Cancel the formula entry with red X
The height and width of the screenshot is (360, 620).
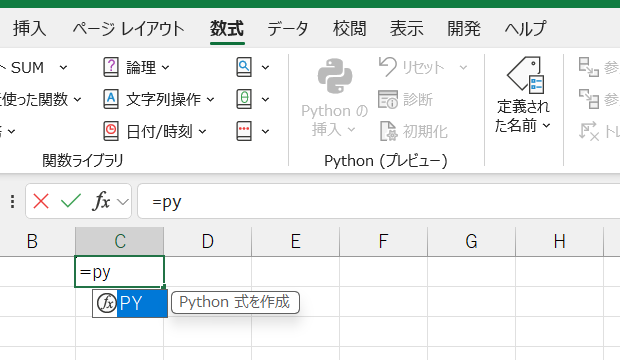41,201
